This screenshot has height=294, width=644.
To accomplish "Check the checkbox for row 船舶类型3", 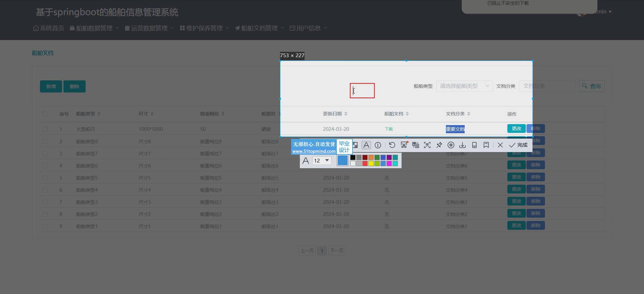I will point(45,202).
